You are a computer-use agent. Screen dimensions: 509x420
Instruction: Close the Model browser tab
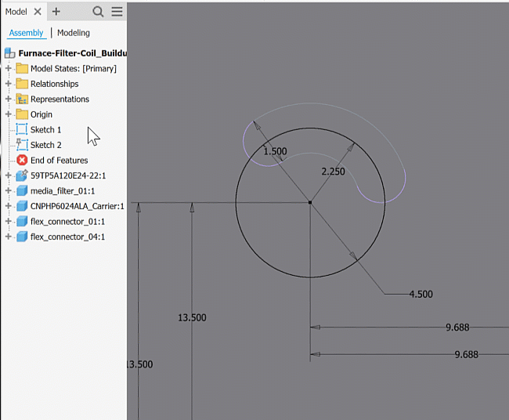(x=38, y=12)
